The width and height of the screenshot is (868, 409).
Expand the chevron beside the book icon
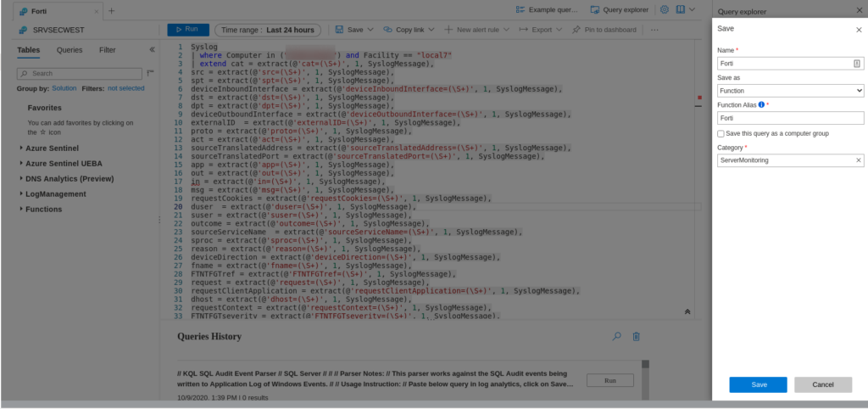pyautogui.click(x=692, y=9)
